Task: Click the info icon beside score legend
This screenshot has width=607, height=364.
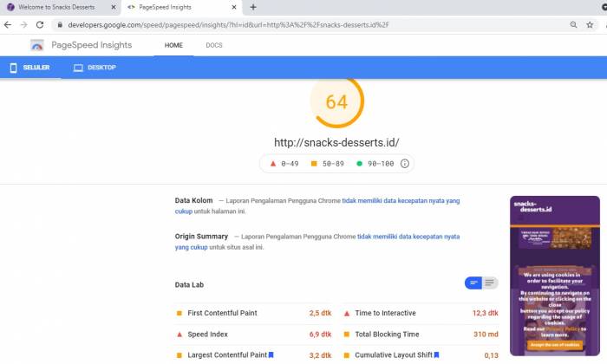Action: (405, 164)
